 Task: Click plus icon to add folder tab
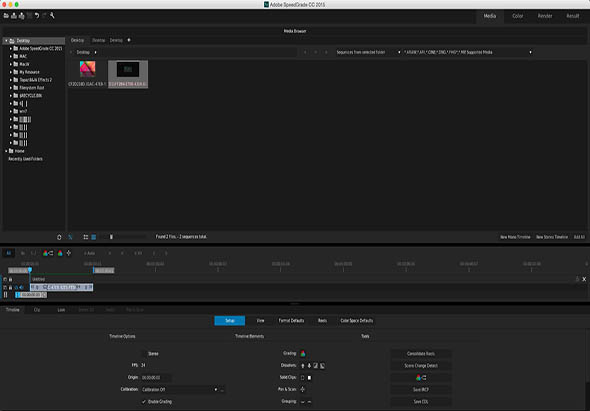coord(129,40)
